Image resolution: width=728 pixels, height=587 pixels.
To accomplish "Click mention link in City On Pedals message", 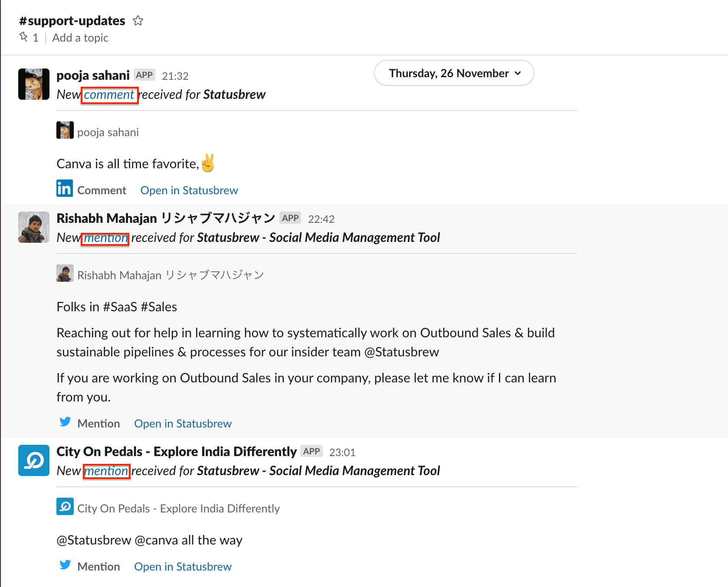I will (106, 471).
